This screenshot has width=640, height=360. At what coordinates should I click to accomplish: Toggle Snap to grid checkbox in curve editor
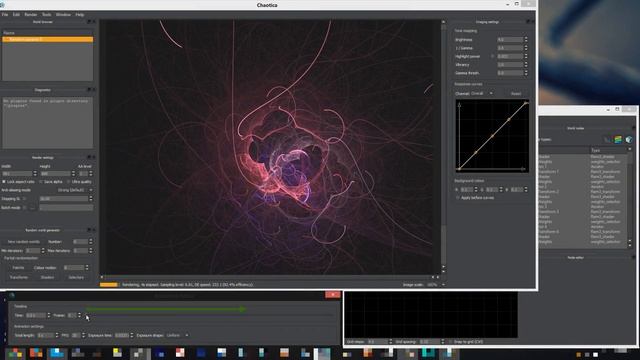click(450, 342)
